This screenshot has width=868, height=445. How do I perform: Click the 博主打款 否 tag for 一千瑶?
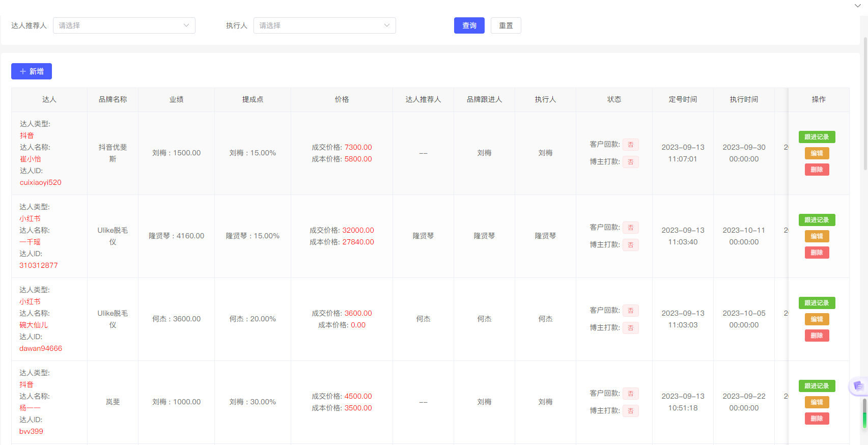[630, 245]
